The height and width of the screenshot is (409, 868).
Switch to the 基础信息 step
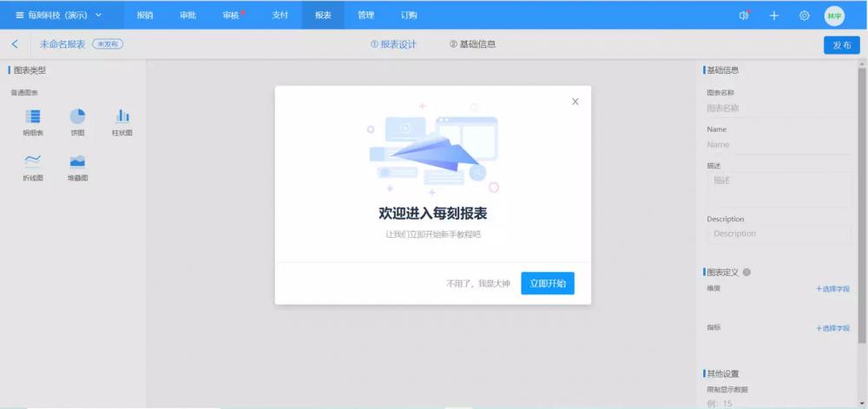[473, 44]
